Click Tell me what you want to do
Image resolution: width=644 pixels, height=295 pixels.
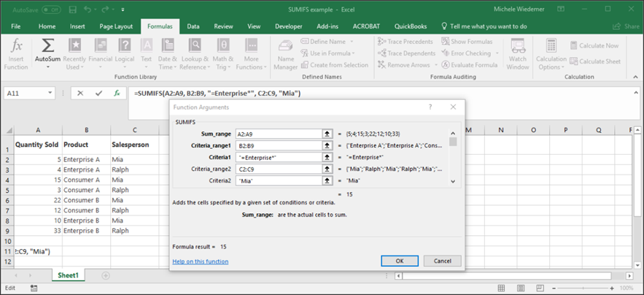(484, 26)
